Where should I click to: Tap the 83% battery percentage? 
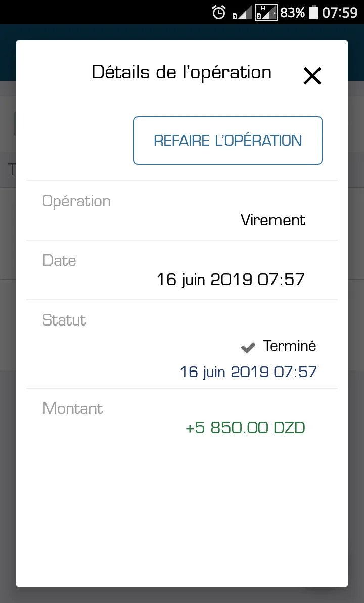click(x=293, y=12)
